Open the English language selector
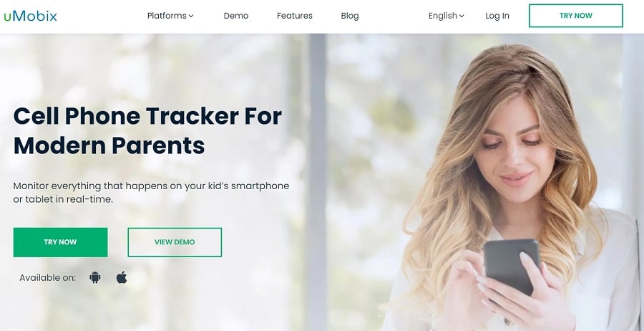The image size is (644, 331). (446, 16)
